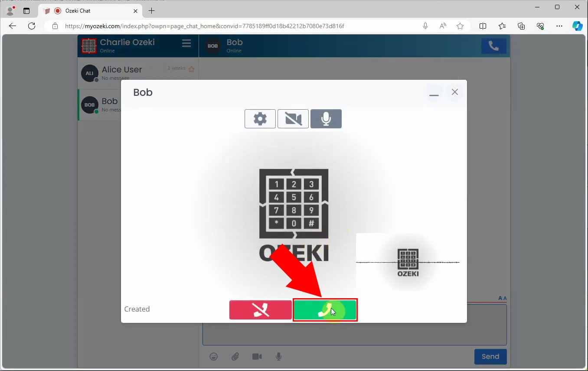Click the address bar URL
Screen dimensions: 588x371
204,26
